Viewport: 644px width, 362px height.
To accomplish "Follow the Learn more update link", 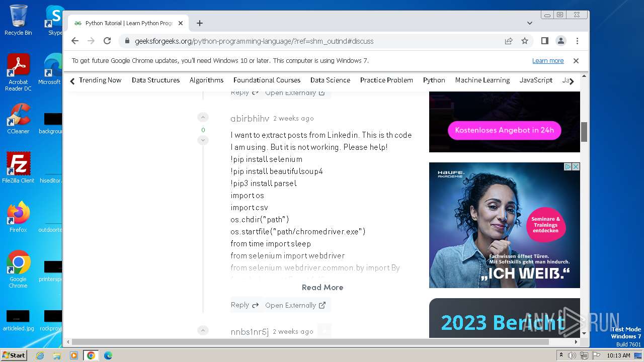I will (548, 61).
